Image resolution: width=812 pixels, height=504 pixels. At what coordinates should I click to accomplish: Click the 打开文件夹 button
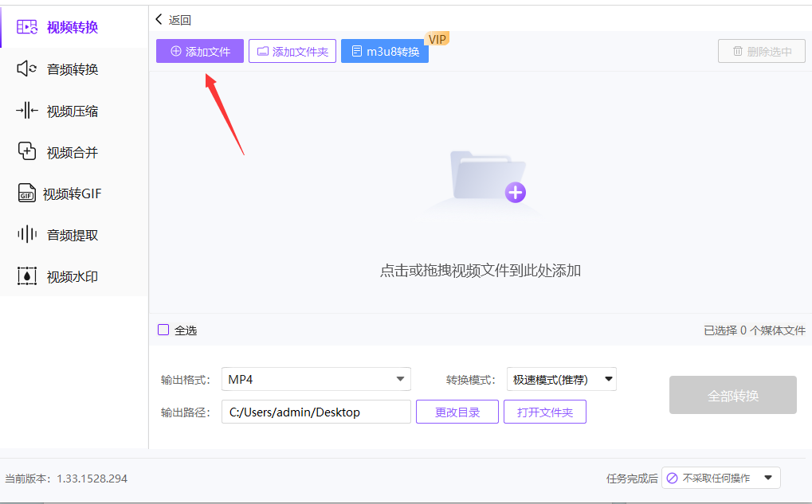545,412
